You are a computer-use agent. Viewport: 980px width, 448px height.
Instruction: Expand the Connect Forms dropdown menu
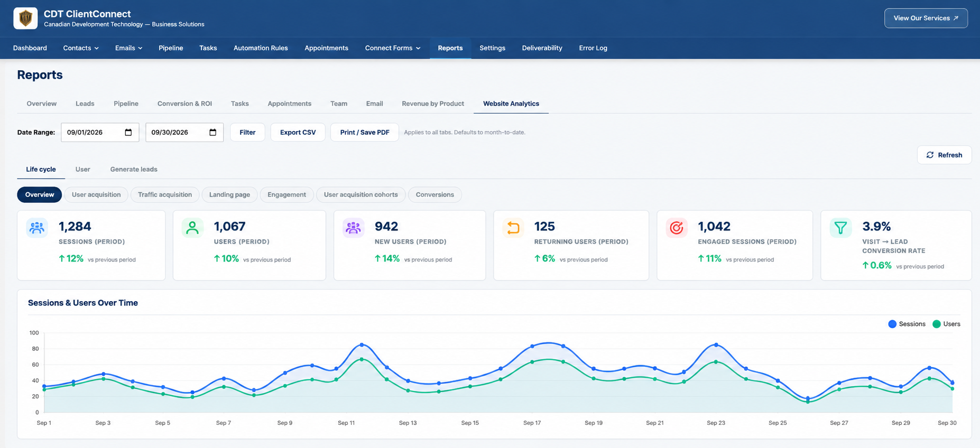pyautogui.click(x=393, y=48)
